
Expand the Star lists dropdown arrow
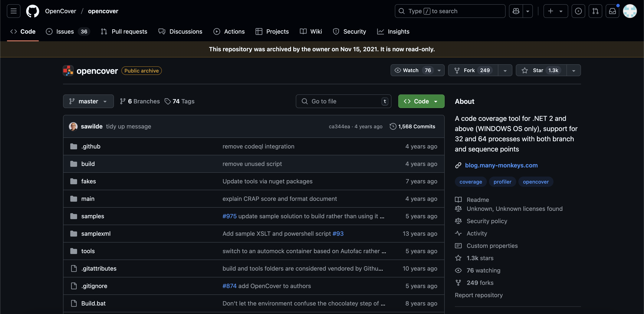[574, 70]
